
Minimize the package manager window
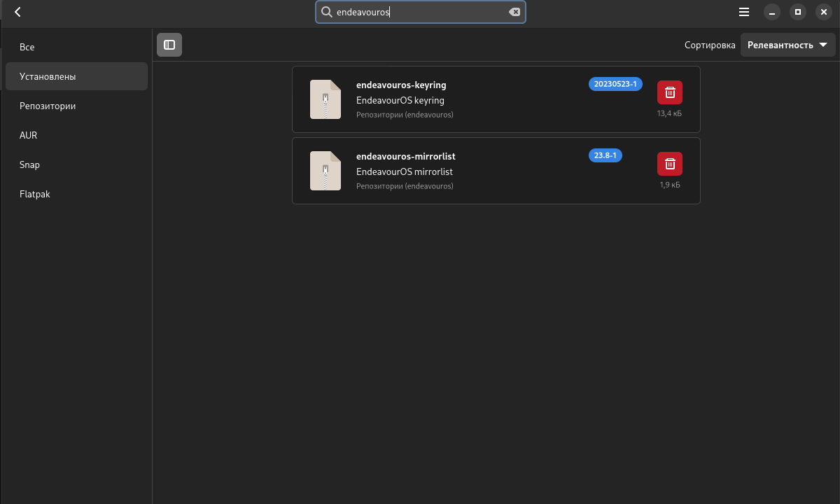[772, 12]
